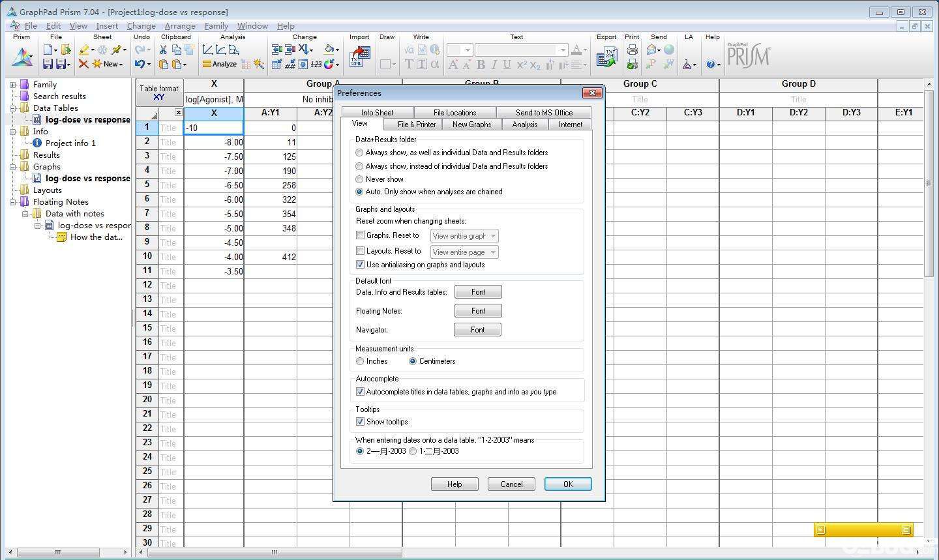939x560 pixels.
Task: Toggle 'Use antialiasing on graphs and layouts'
Action: 360,265
